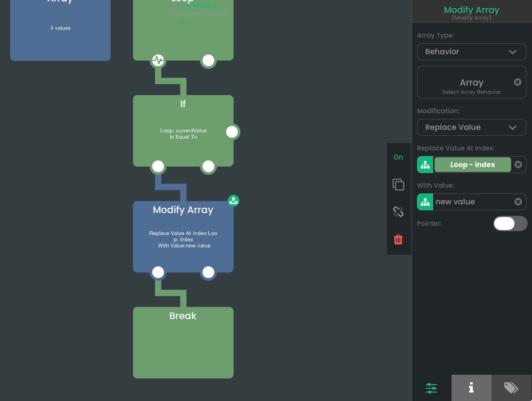Clear the With Value field

pos(518,202)
